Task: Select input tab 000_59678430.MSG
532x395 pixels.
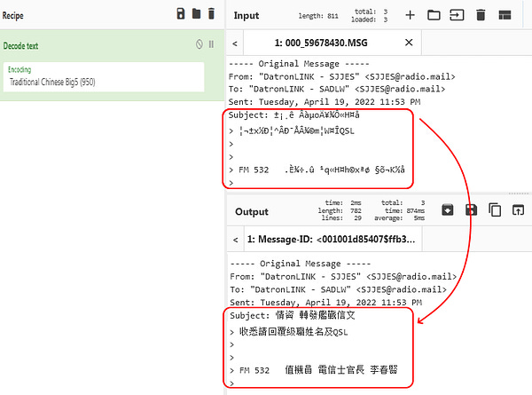Action: [x=321, y=43]
